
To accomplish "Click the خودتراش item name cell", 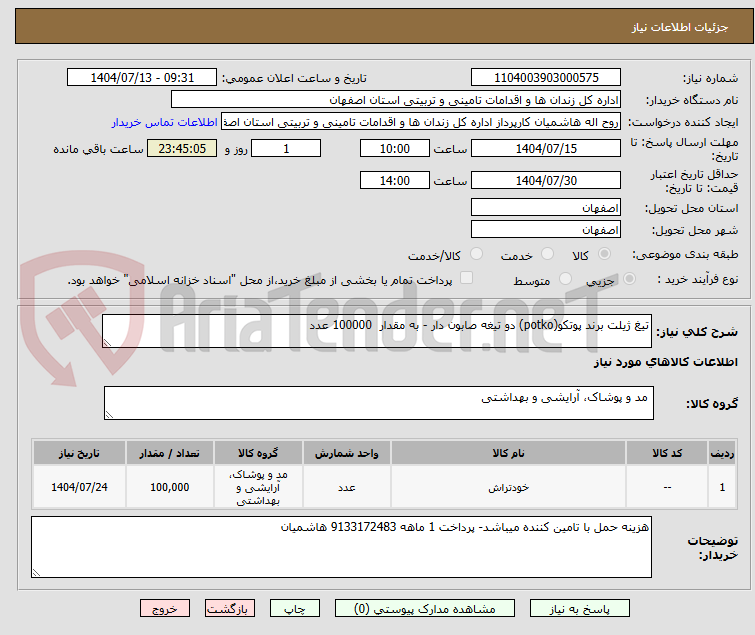I will pyautogui.click(x=508, y=487).
